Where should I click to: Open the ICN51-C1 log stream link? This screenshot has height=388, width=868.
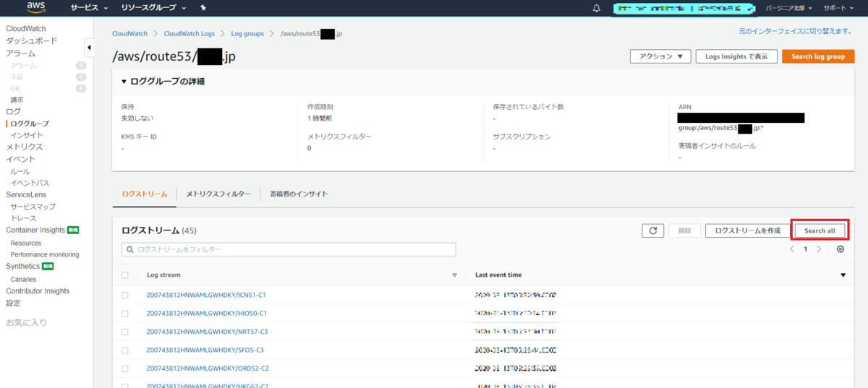pyautogui.click(x=207, y=295)
